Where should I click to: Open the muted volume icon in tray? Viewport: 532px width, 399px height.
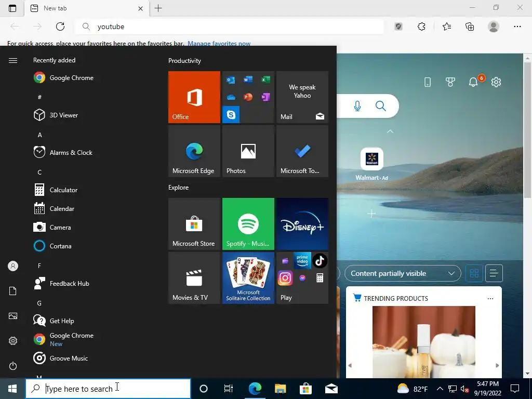464,389
